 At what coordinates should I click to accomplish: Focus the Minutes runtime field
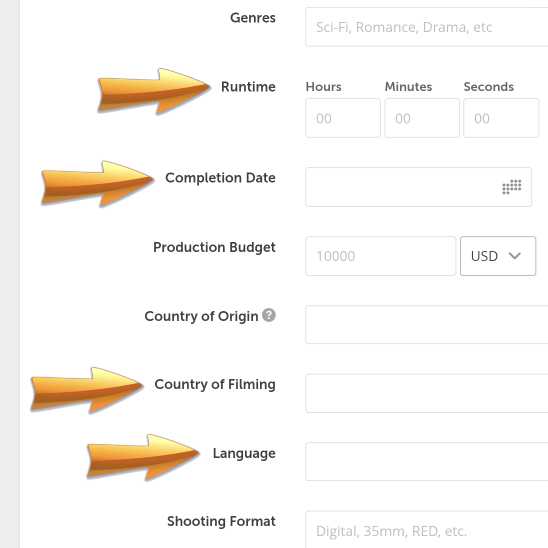point(422,118)
